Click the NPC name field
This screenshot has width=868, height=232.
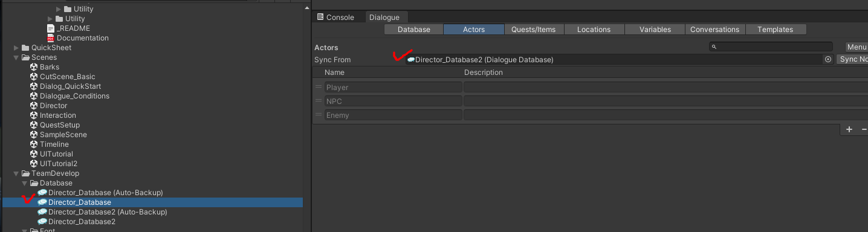point(393,101)
